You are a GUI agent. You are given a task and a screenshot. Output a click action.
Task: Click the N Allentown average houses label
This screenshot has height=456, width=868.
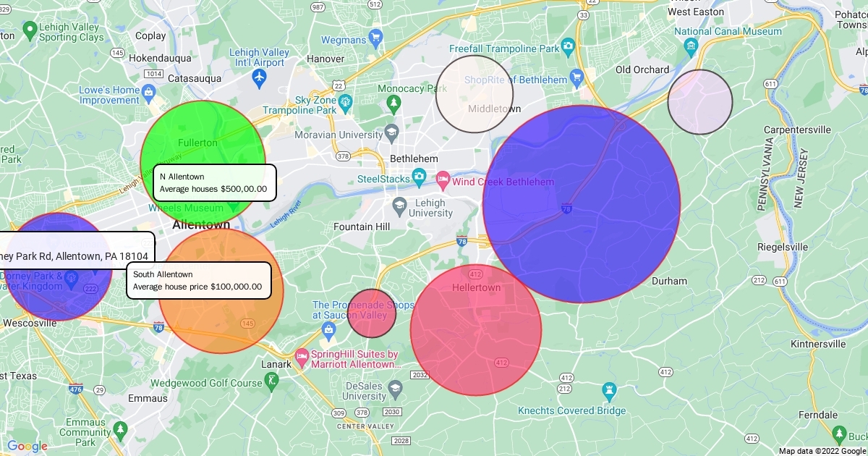point(214,183)
